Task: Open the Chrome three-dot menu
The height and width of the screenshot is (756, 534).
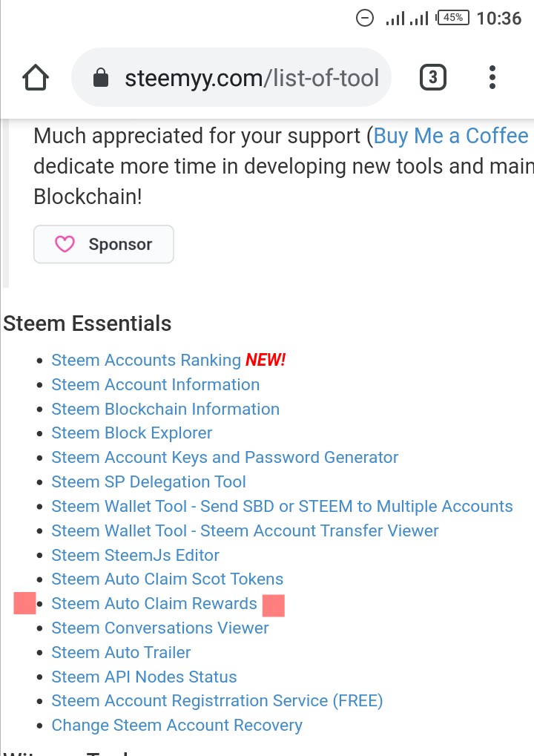Action: 492,78
